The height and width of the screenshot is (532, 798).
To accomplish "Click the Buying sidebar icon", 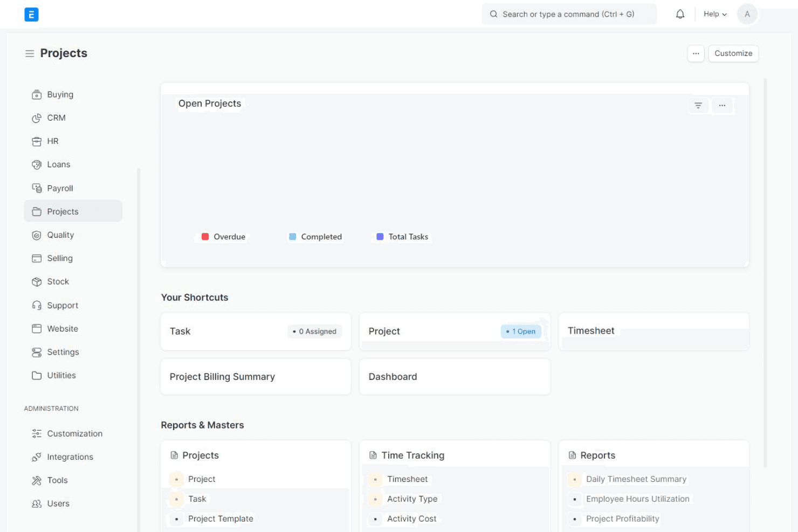I will tap(37, 95).
